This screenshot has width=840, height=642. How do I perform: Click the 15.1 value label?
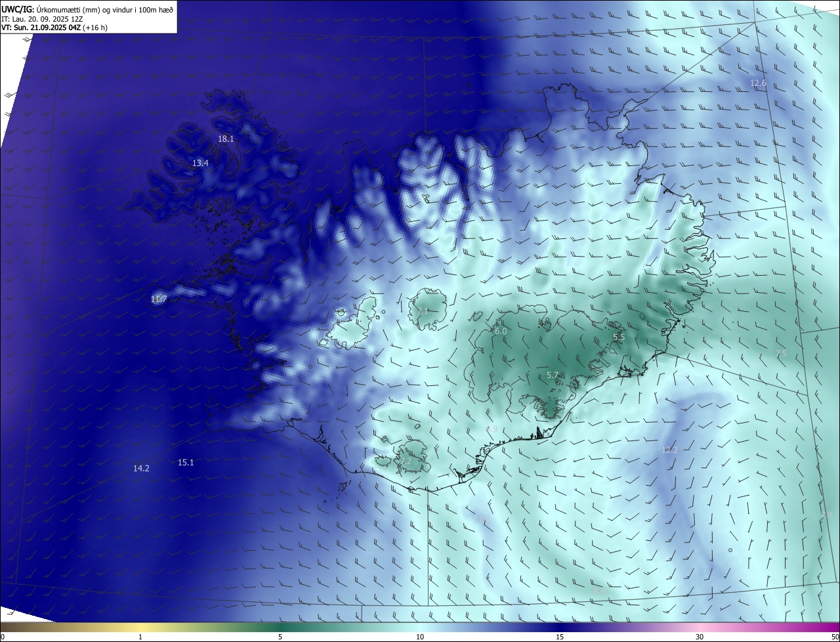186,463
